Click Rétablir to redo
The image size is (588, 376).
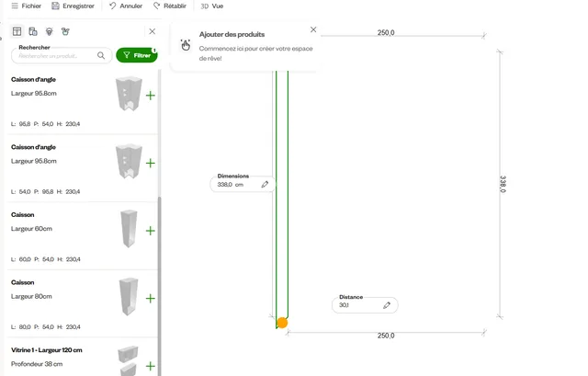pyautogui.click(x=170, y=6)
